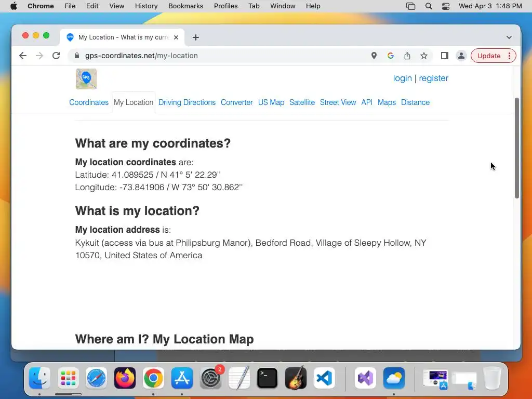
Task: Click the register link
Action: (x=434, y=78)
